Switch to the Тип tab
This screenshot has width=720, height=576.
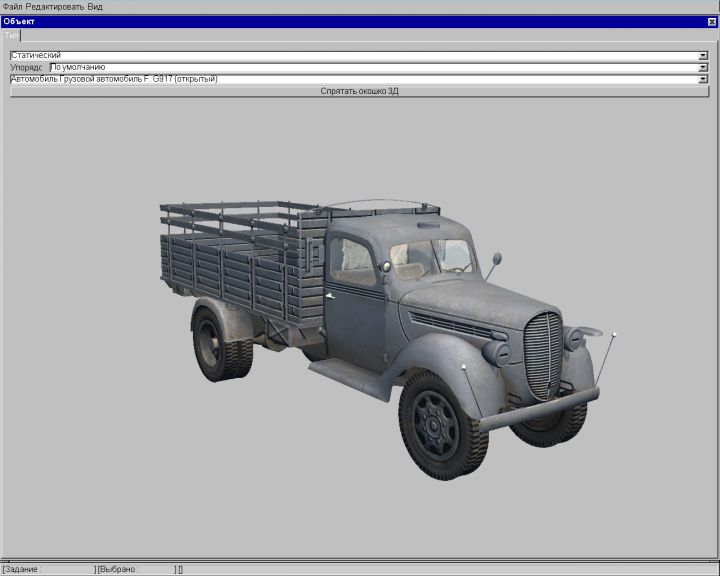coord(12,34)
